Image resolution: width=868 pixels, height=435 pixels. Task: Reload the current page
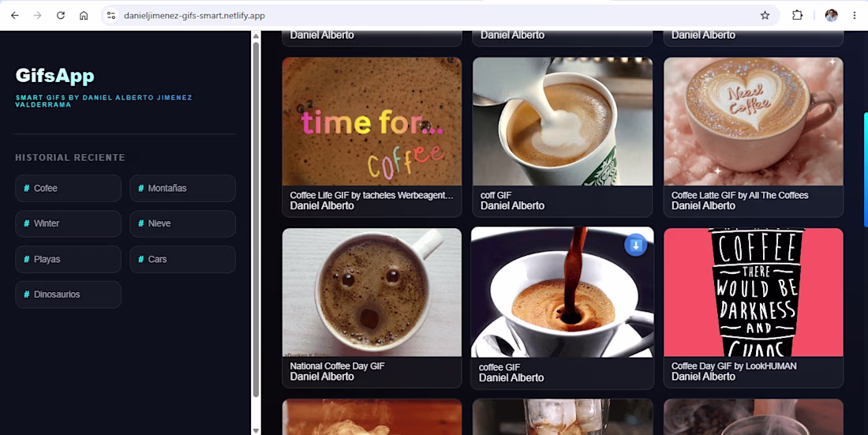tap(61, 16)
